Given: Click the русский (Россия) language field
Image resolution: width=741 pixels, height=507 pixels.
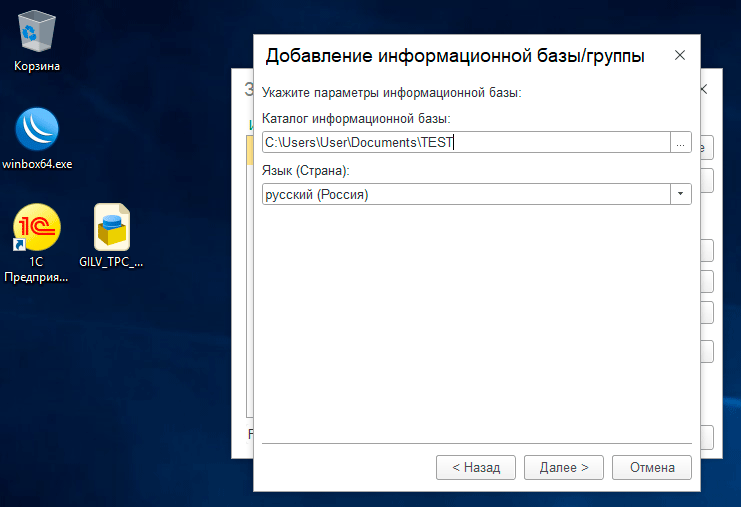Looking at the screenshot, I should 466,194.
